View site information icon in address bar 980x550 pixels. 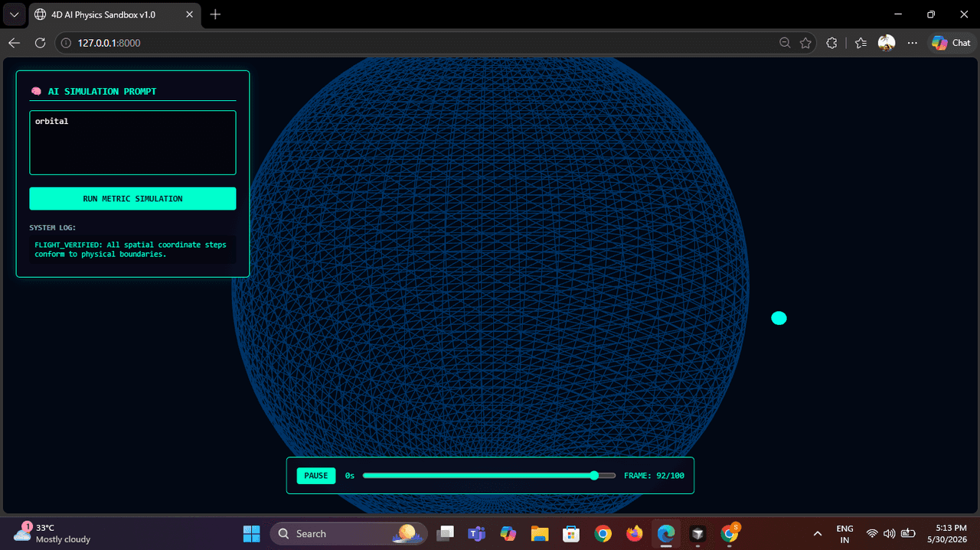coord(66,43)
